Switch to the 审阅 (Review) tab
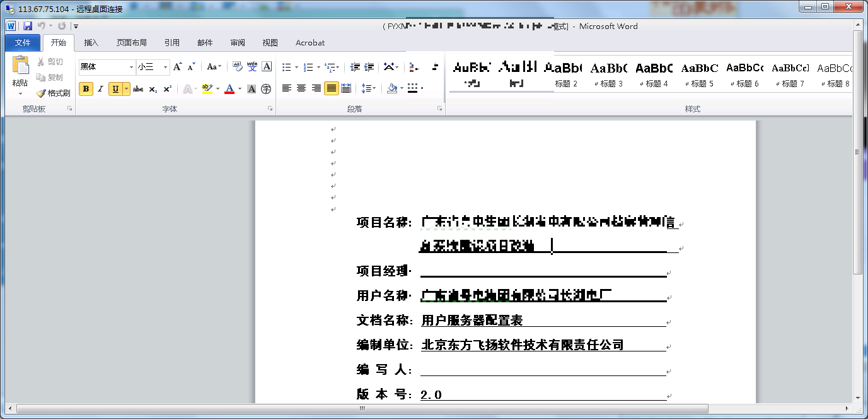The width and height of the screenshot is (868, 419). click(x=238, y=43)
